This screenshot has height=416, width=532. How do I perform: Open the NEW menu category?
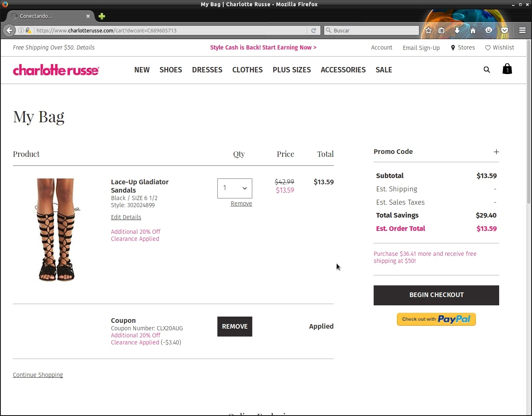point(142,70)
